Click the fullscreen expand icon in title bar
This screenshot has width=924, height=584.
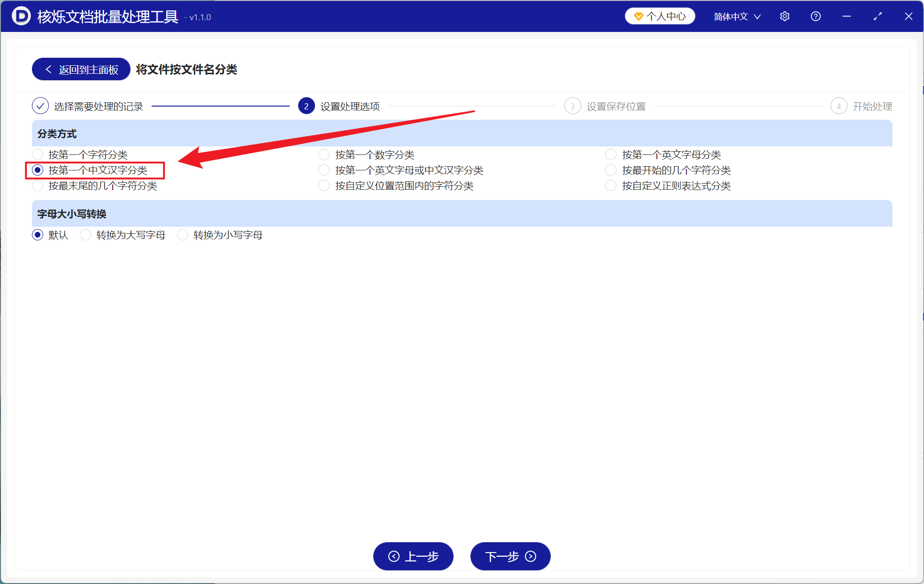(878, 16)
